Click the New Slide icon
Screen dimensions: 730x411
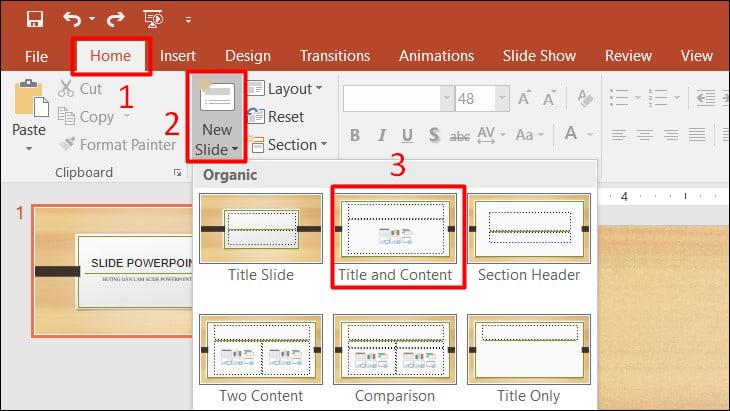pos(216,97)
